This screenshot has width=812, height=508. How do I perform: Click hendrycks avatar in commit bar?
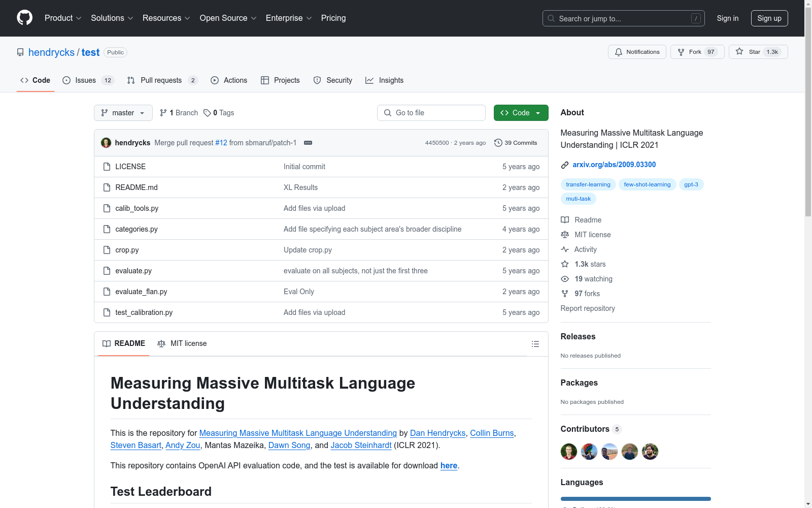click(106, 143)
